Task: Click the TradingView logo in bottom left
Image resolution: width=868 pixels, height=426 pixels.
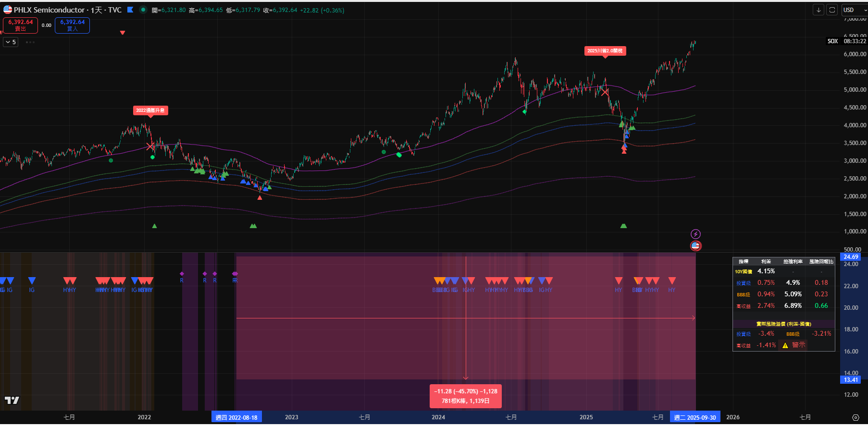Action: [x=12, y=401]
